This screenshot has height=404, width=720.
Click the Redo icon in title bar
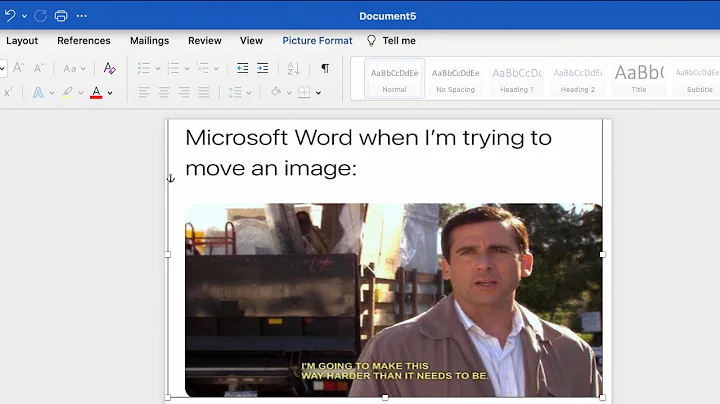(x=40, y=16)
